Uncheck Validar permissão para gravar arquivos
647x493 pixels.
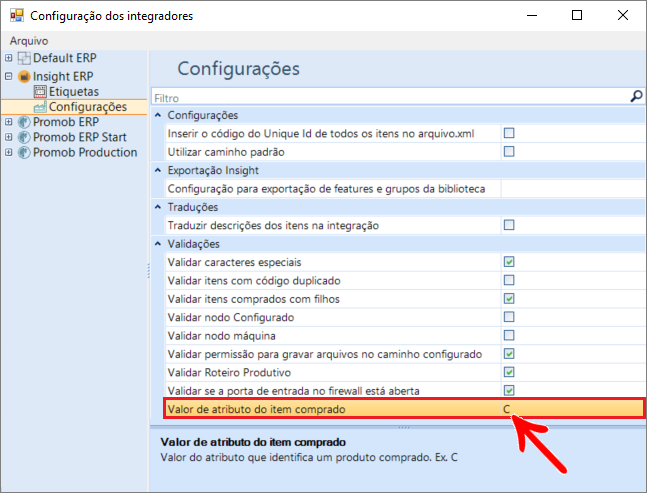[509, 354]
